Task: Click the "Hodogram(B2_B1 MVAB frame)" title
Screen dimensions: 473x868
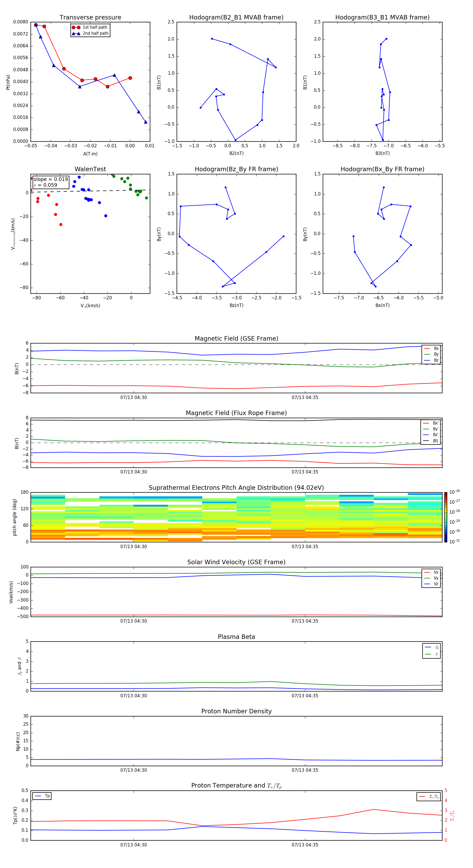Action: 236,18
